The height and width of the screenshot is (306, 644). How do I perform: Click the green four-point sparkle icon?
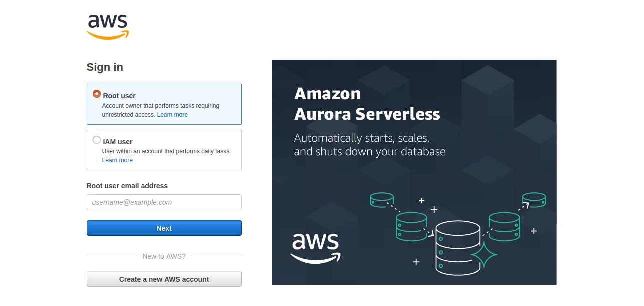(x=484, y=255)
